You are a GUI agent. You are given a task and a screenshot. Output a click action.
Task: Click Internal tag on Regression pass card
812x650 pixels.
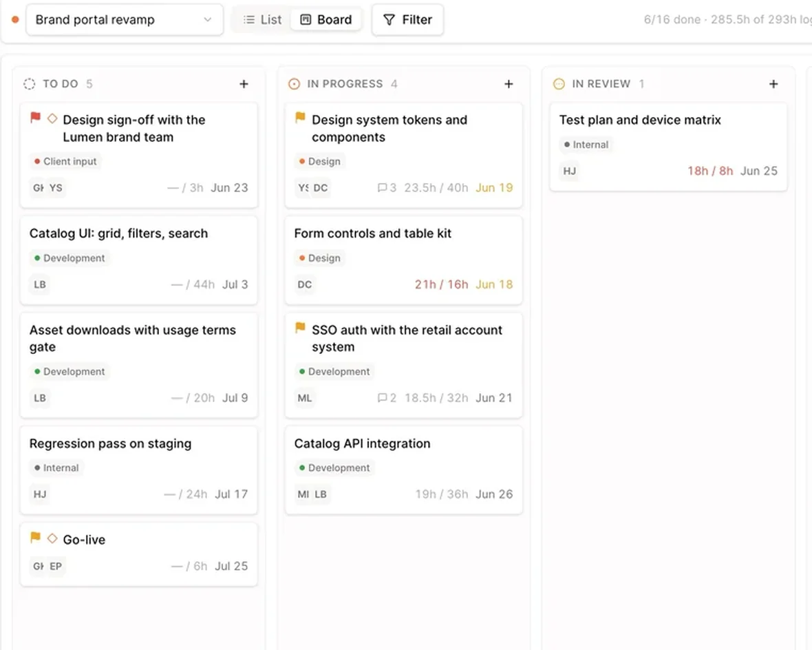pyautogui.click(x=56, y=468)
